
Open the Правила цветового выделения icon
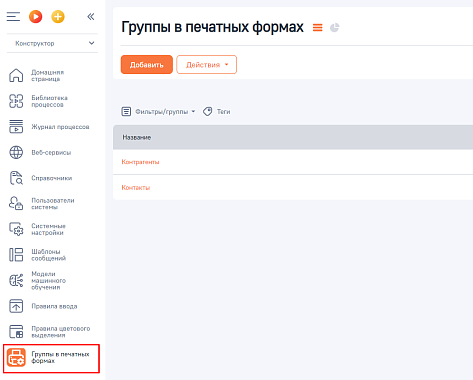pyautogui.click(x=16, y=332)
